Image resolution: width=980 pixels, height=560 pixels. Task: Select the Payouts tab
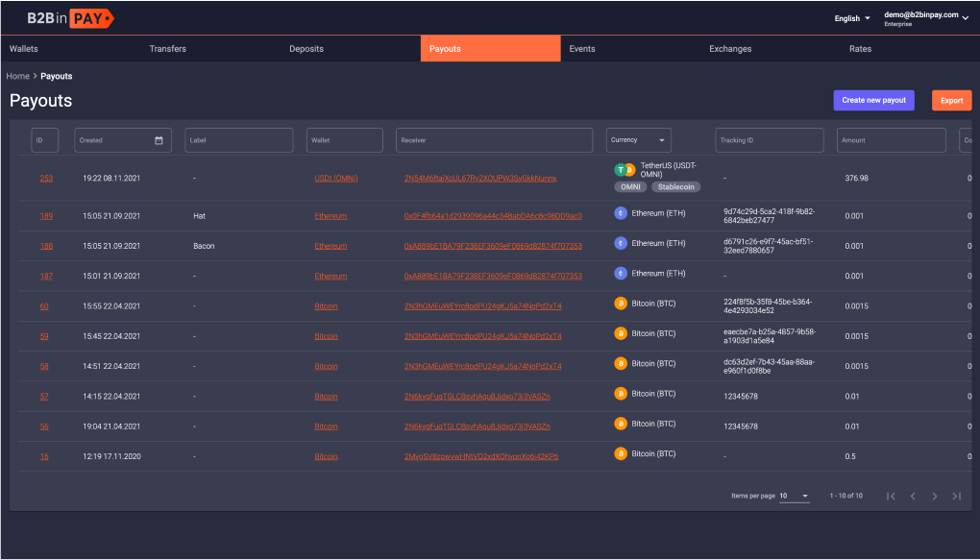pos(491,49)
